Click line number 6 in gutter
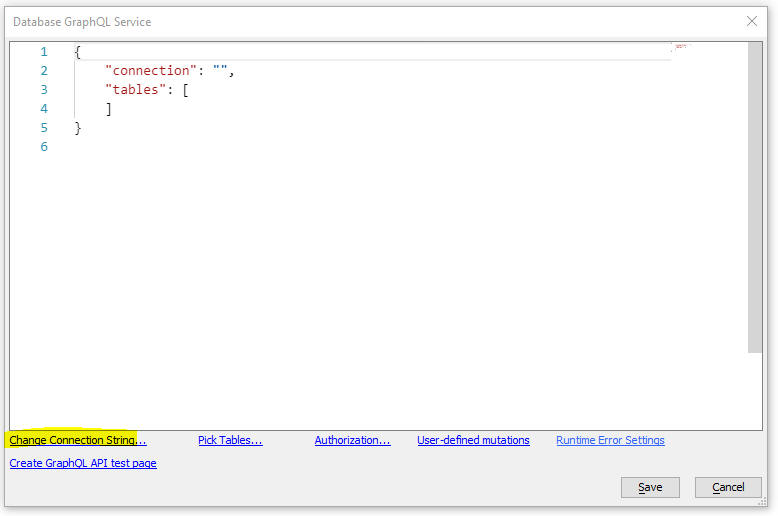 pos(44,147)
